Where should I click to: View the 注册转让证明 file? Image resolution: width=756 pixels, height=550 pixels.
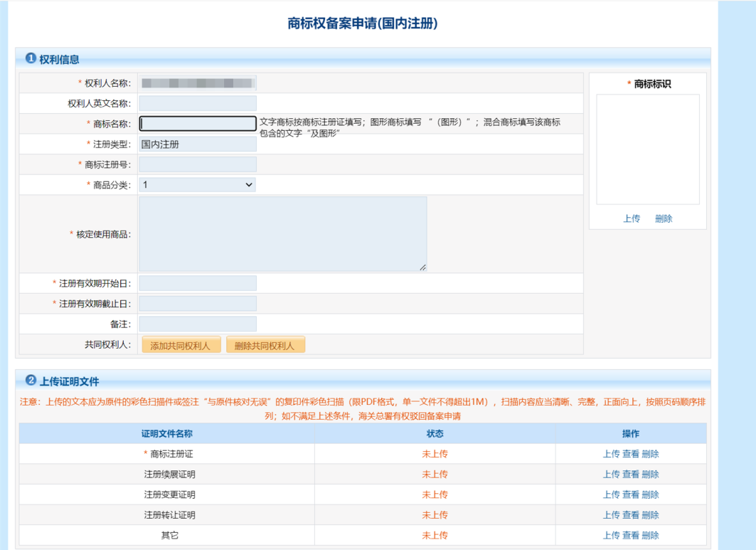(x=631, y=515)
